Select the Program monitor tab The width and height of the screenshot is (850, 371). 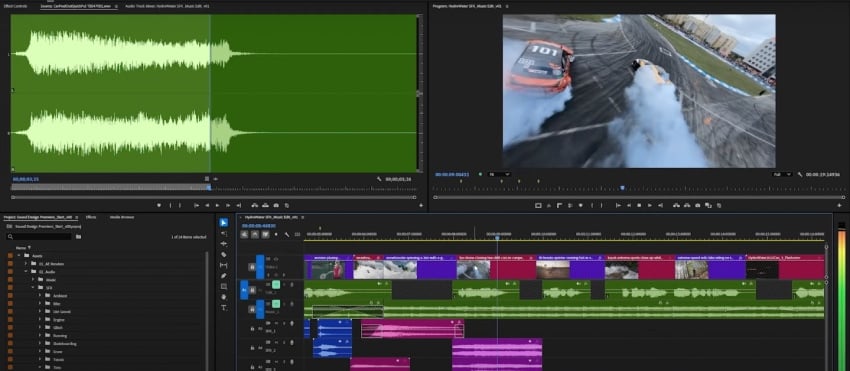click(468, 6)
